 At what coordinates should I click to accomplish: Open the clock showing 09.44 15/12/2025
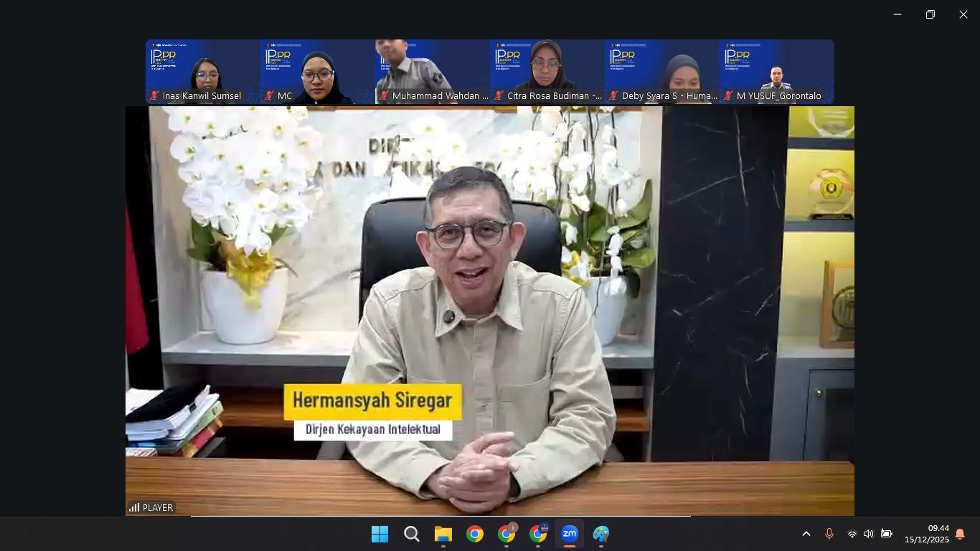pos(927,534)
